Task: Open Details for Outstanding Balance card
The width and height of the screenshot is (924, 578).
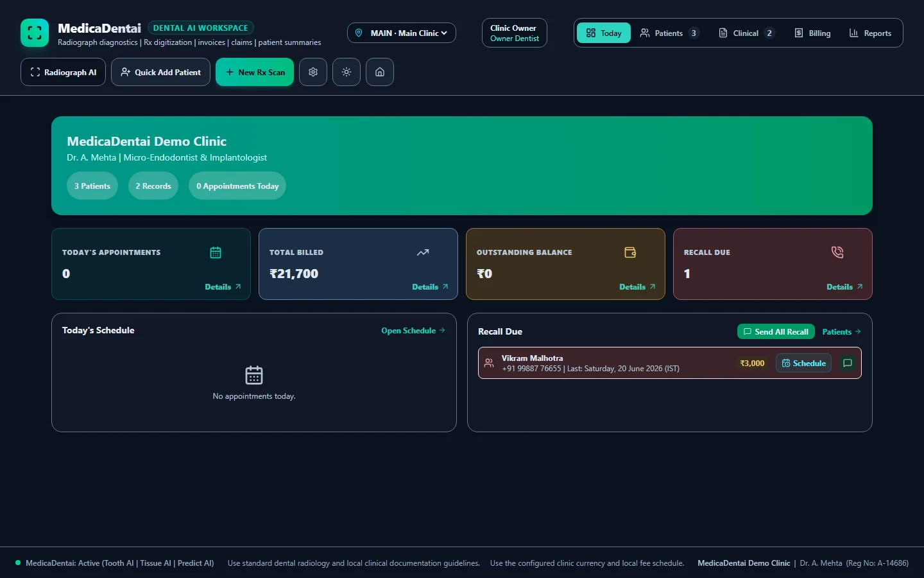Action: pyautogui.click(x=637, y=286)
